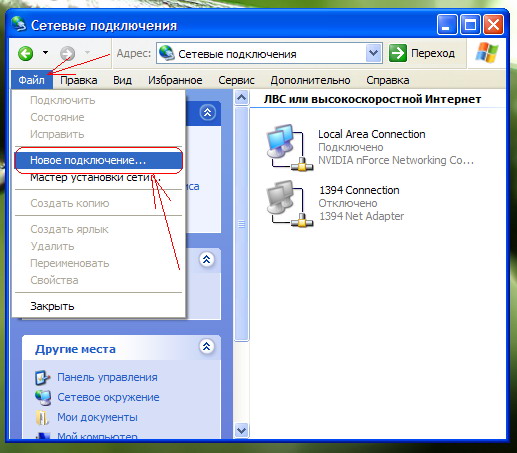Click the green Back arrow icon
Viewport: 517px width, 453px height.
(26, 53)
